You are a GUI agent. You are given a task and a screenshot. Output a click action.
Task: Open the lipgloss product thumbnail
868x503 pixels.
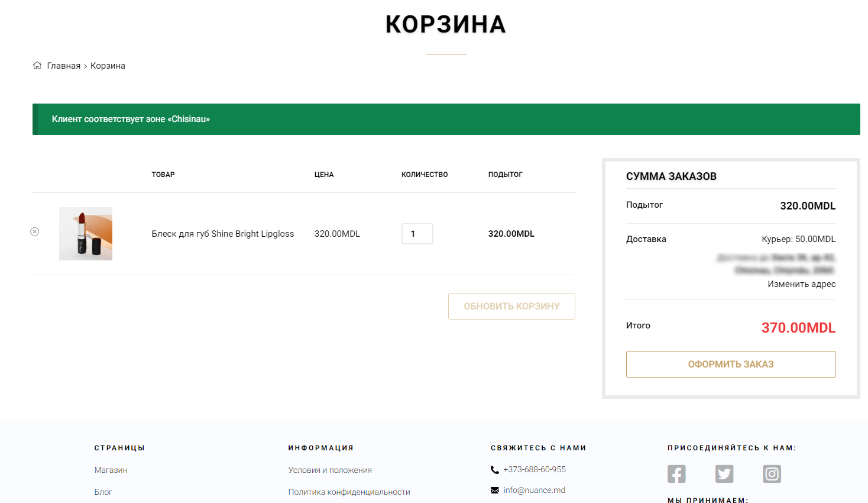[86, 234]
